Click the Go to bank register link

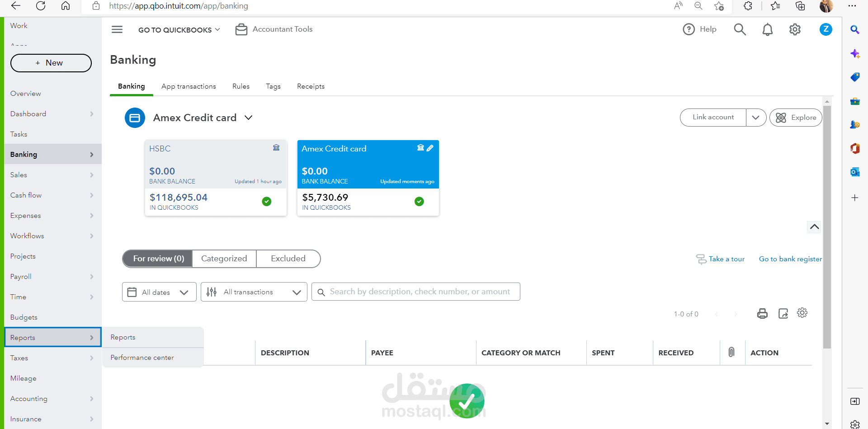click(x=790, y=259)
